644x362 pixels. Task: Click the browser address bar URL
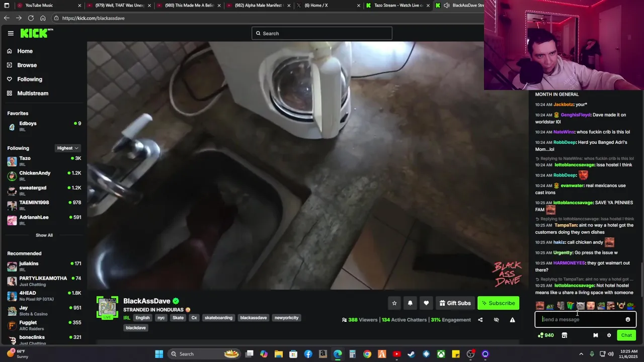94,18
